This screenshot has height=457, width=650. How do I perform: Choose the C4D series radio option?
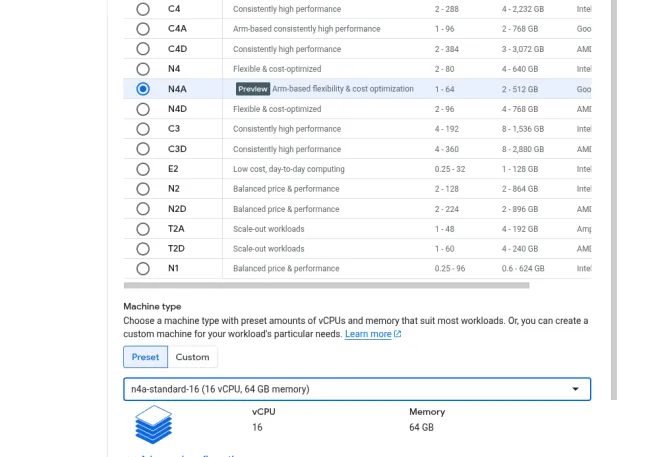click(143, 49)
